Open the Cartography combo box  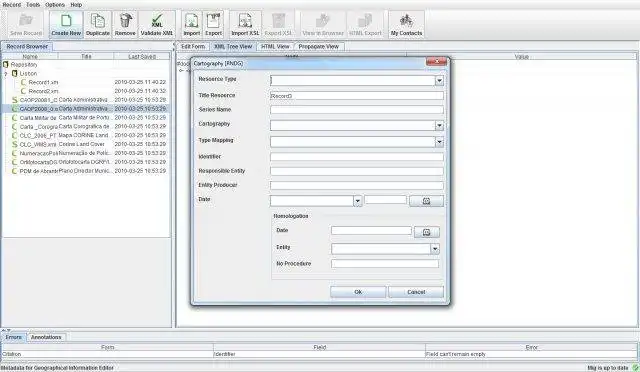[439, 126]
